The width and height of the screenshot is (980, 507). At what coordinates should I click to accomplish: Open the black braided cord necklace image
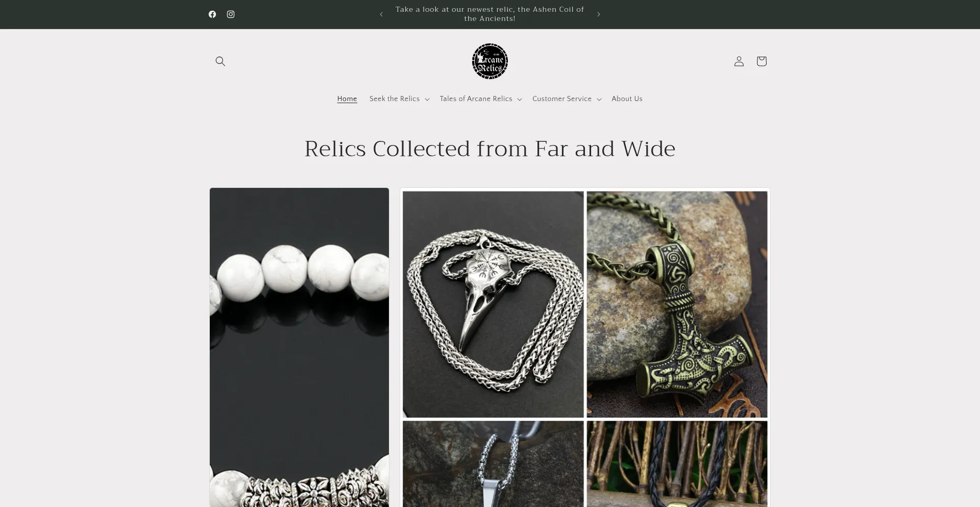677,464
